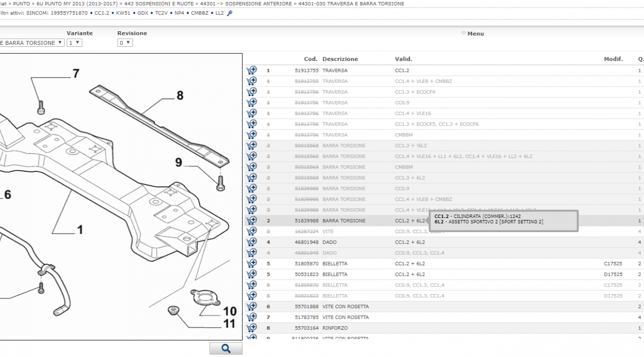Image resolution: width=644 pixels, height=357 pixels.
Task: Open the Variante dropdown
Action: (x=74, y=43)
